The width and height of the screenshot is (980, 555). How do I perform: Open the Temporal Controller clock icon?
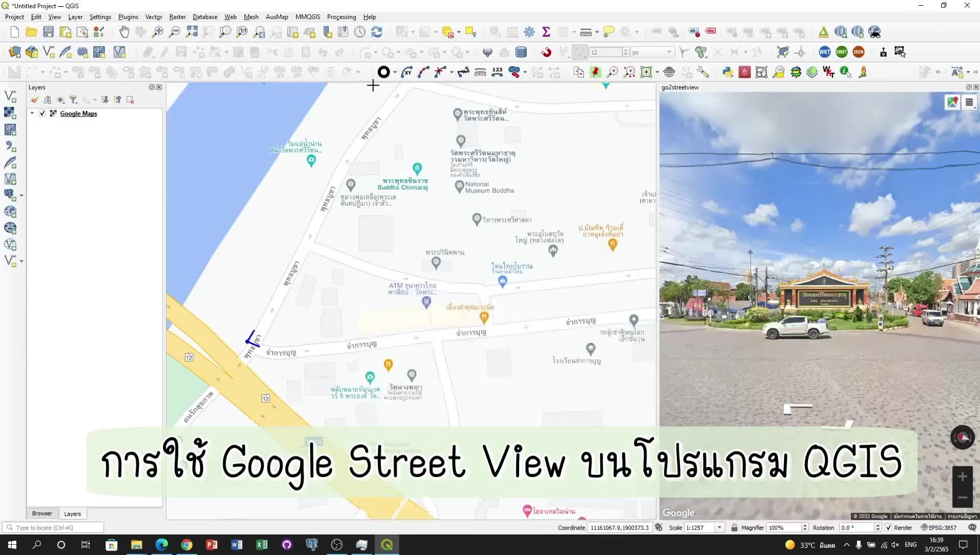(360, 32)
